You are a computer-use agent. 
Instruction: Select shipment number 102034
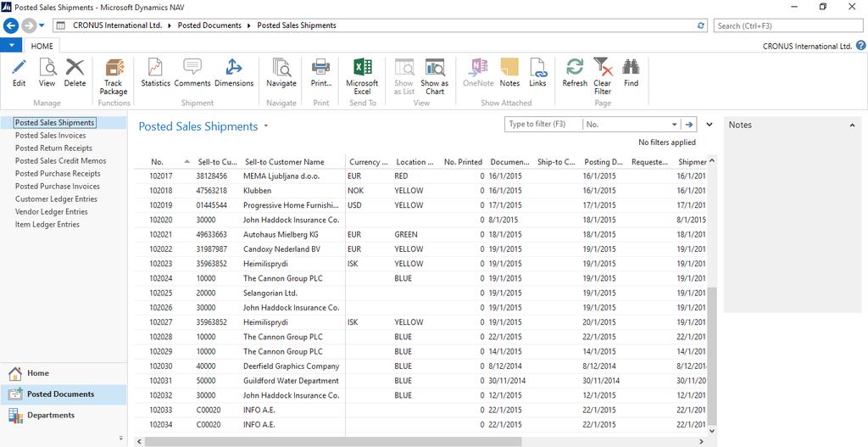click(x=161, y=425)
